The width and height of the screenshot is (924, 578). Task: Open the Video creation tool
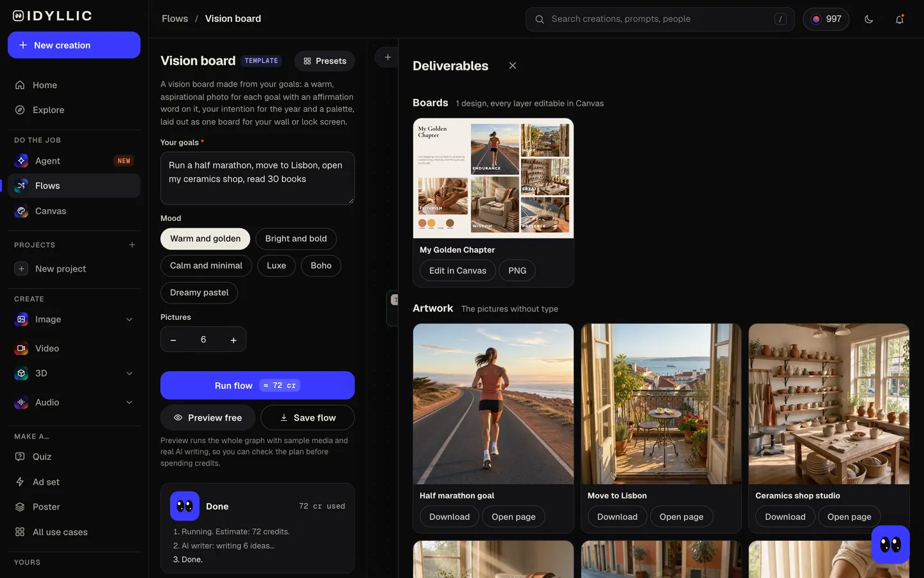point(74,348)
